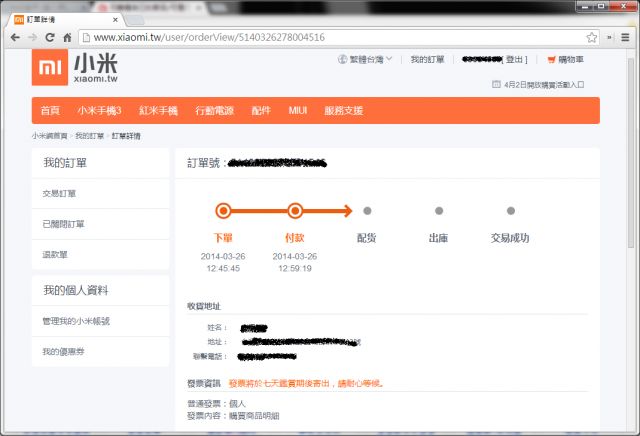Show hidden extensions chevron in toolbar
This screenshot has height=436, width=640.
609,38
